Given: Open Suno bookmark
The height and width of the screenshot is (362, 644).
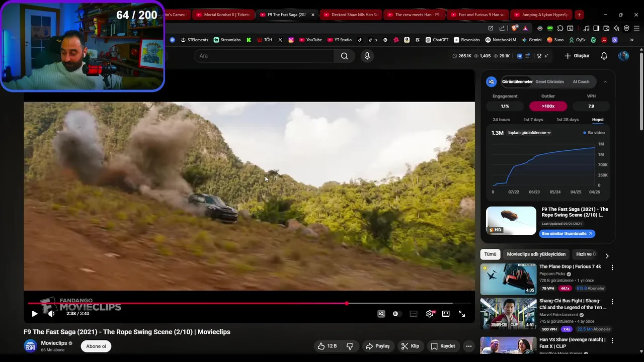Looking at the screenshot, I should coord(555,40).
